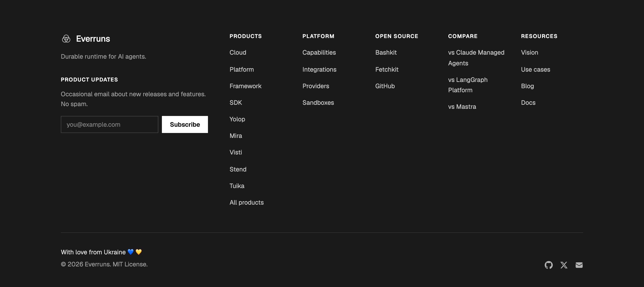Screen dimensions: 644x287
Task: Go to the Blog link
Action: (x=527, y=86)
